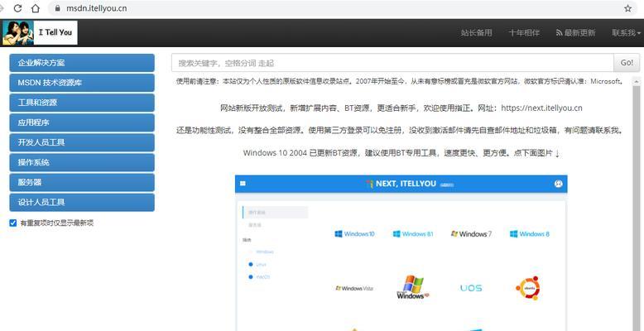Image resolution: width=644 pixels, height=331 pixels.
Task: Open the 站长备用 nav item
Action: coord(476,33)
